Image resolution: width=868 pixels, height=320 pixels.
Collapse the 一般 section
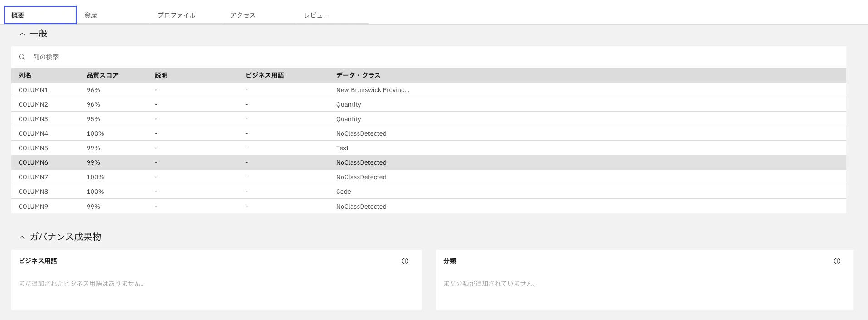pos(22,34)
